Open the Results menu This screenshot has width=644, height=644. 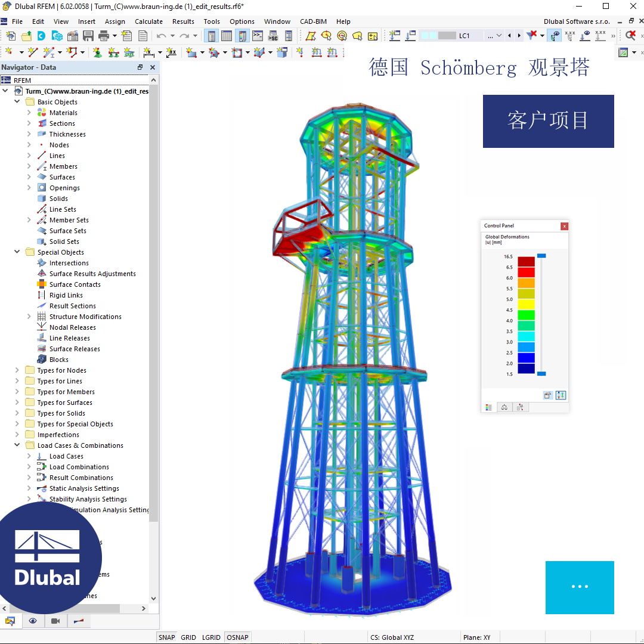(x=183, y=21)
